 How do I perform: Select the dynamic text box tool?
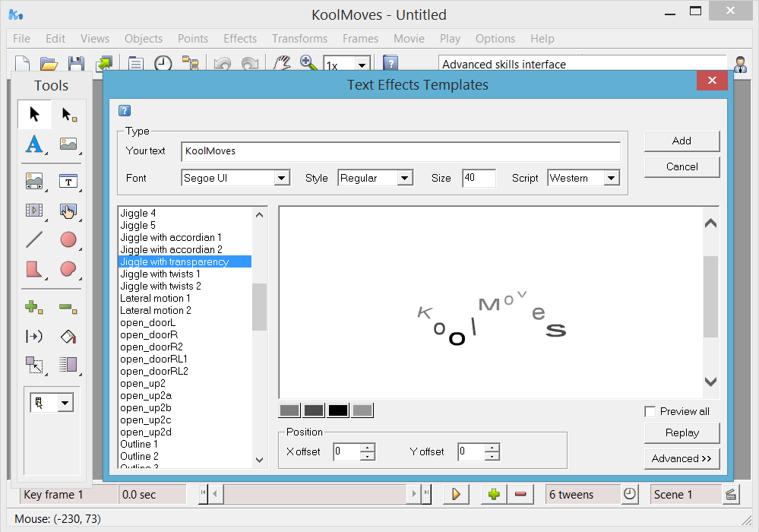(68, 181)
